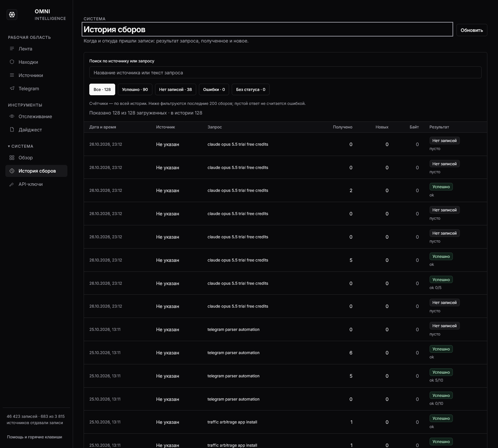Viewport: 498px width, 448px height.
Task: Show only Ошибки · 0 entries
Action: tap(214, 90)
